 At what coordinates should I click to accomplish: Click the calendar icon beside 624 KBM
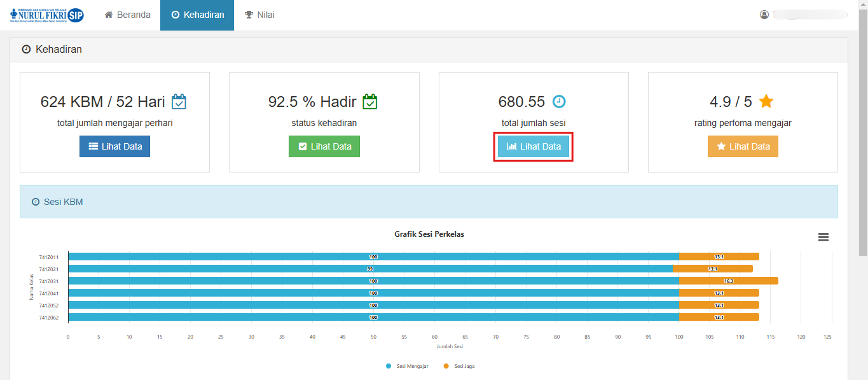(179, 102)
